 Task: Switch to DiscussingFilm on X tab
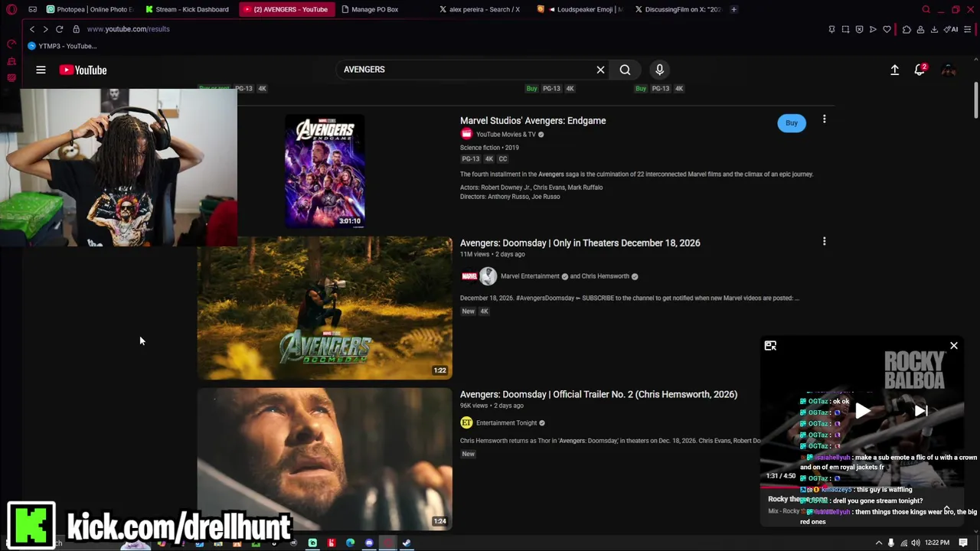pyautogui.click(x=678, y=9)
